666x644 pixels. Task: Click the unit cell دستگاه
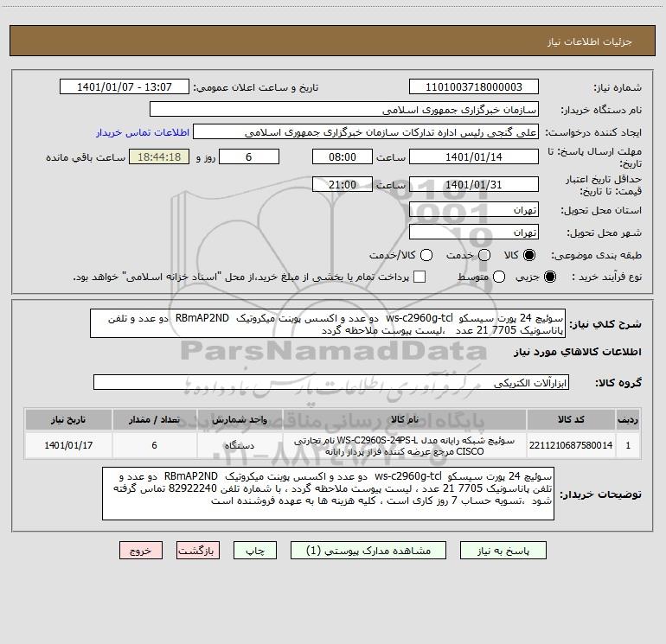pos(240,445)
